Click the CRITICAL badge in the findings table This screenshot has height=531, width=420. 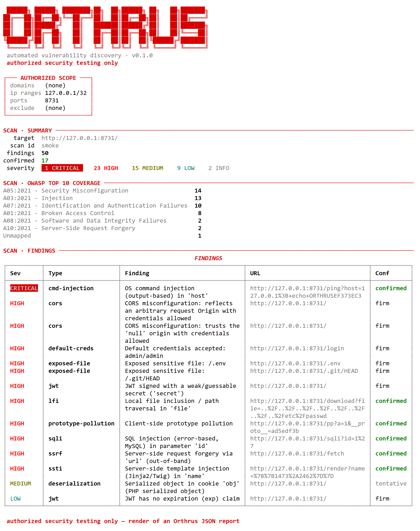(24, 288)
